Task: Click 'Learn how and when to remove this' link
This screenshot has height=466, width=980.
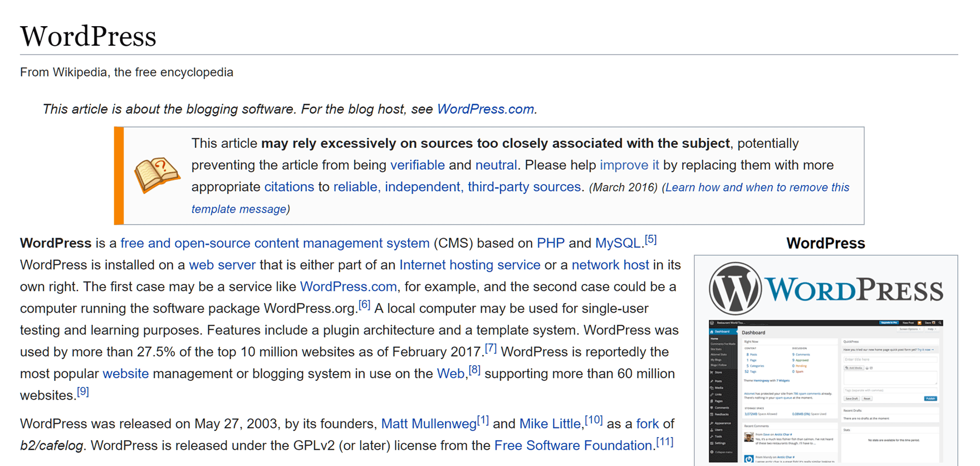Action: [757, 187]
